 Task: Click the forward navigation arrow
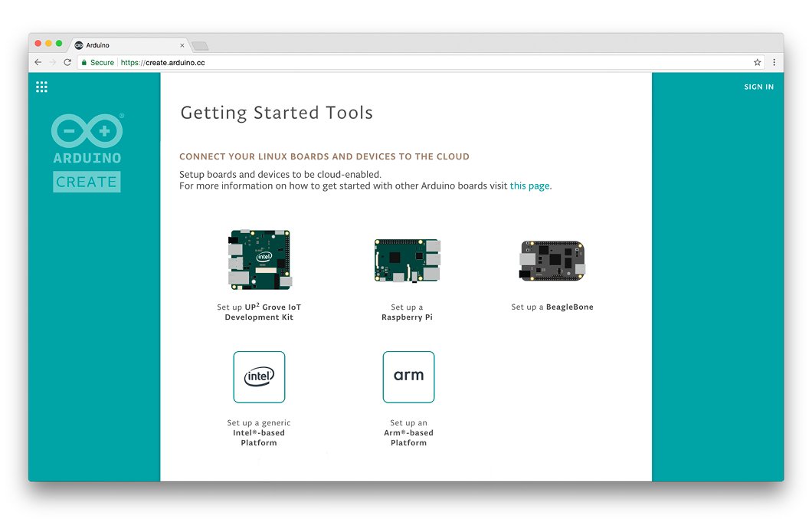click(52, 62)
